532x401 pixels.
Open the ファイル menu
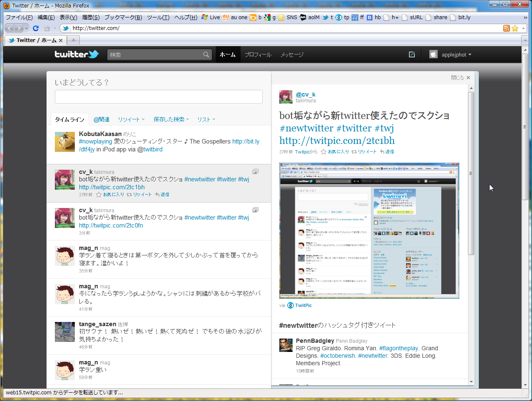[x=19, y=17]
